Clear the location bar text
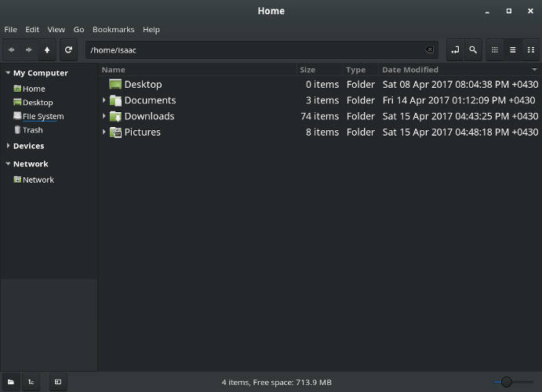Image resolution: width=542 pixels, height=392 pixels. click(429, 49)
